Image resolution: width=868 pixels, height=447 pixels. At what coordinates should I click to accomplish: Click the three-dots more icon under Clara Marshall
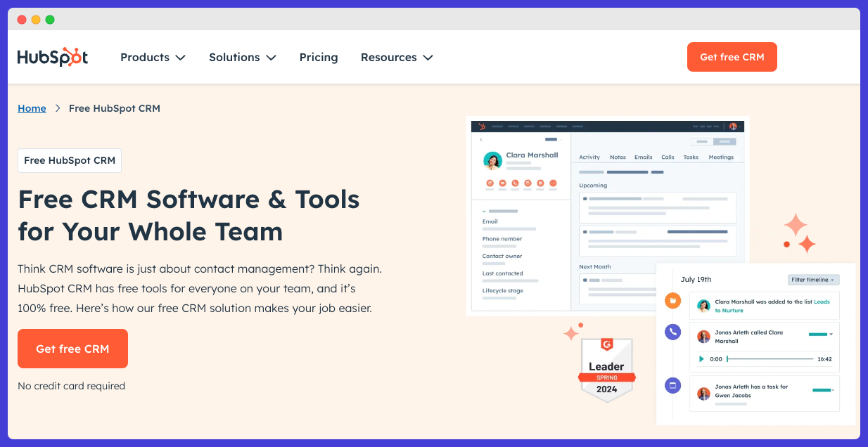[553, 183]
